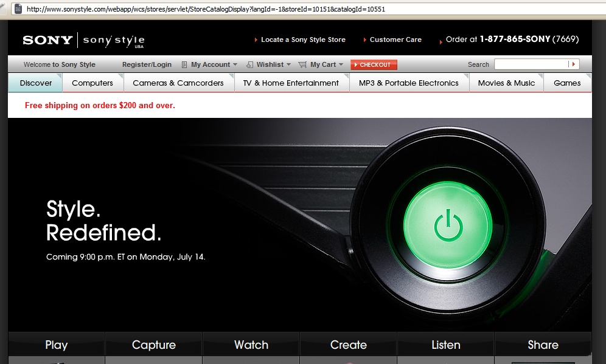Click the Sony logo
606x364 pixels.
[47, 40]
